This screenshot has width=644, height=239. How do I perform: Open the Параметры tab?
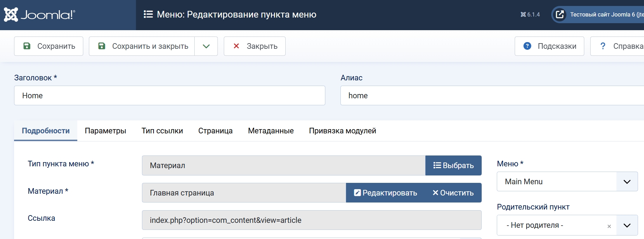(x=105, y=131)
